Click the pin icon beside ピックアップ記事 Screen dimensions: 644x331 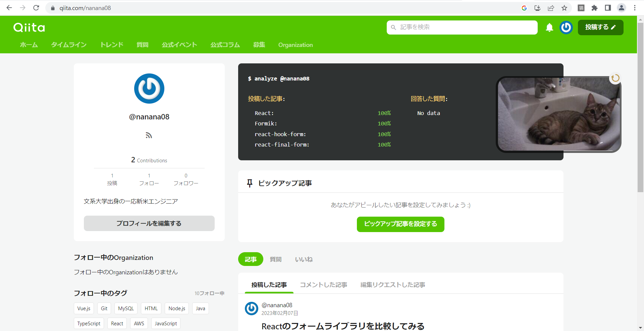click(x=250, y=183)
